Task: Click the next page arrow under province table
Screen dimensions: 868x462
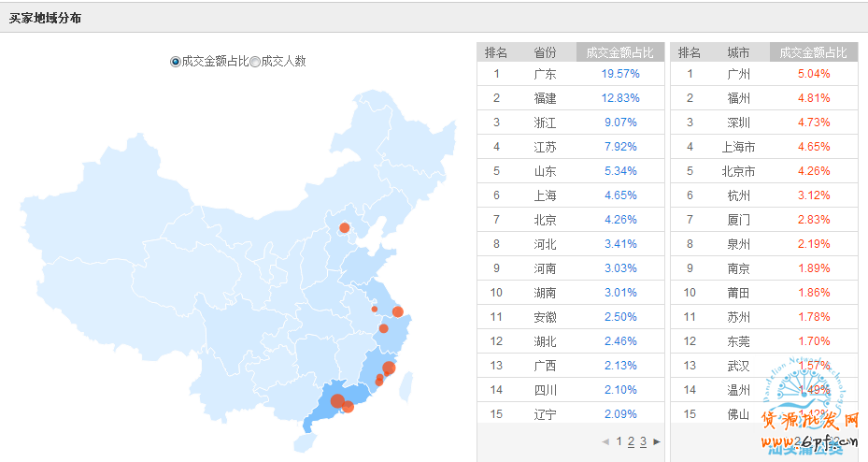Action: coord(657,441)
